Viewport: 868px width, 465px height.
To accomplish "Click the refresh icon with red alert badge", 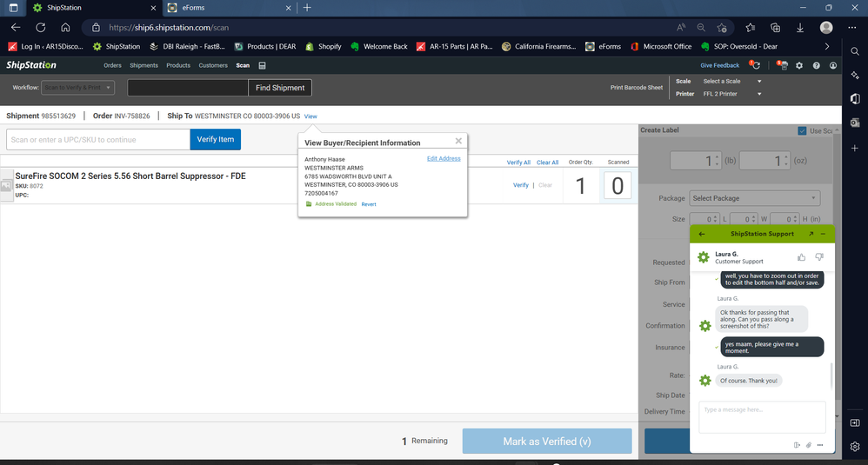I will coord(755,65).
